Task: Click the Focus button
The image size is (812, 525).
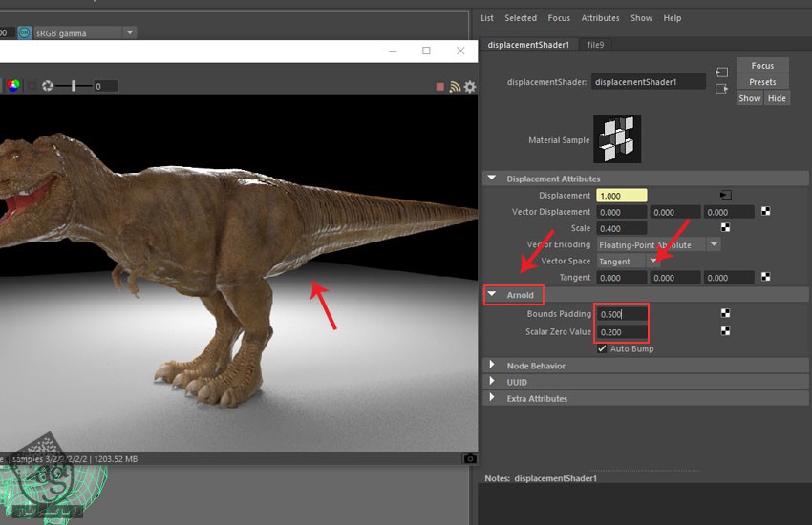Action: click(762, 65)
